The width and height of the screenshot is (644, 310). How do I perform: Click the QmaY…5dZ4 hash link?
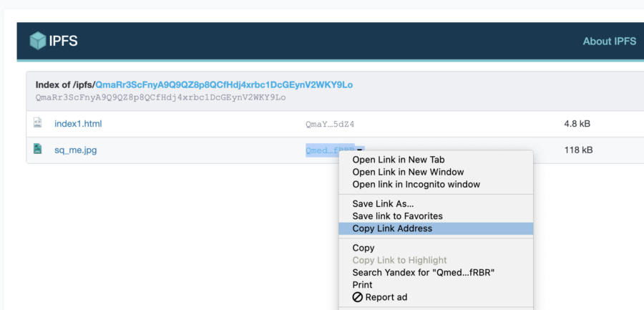click(330, 124)
